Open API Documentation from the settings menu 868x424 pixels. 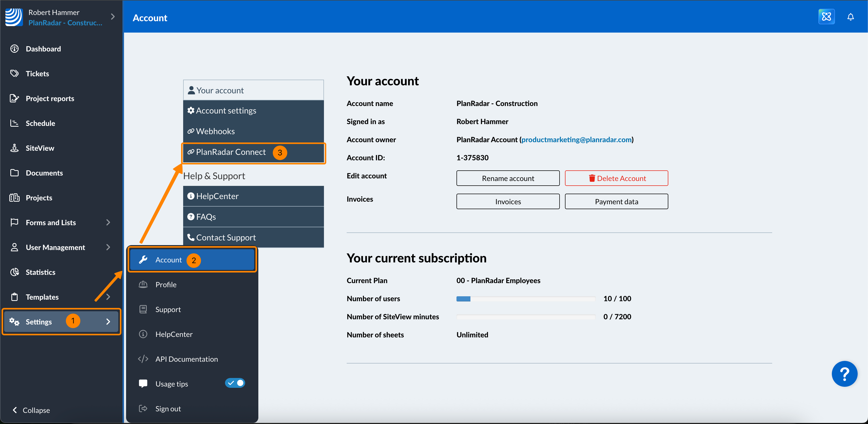click(x=186, y=359)
